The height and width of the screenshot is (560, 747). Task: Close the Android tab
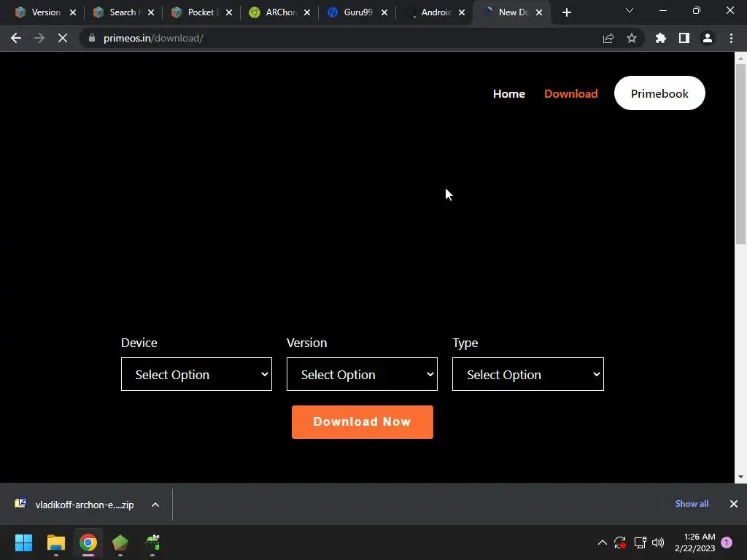pos(462,12)
